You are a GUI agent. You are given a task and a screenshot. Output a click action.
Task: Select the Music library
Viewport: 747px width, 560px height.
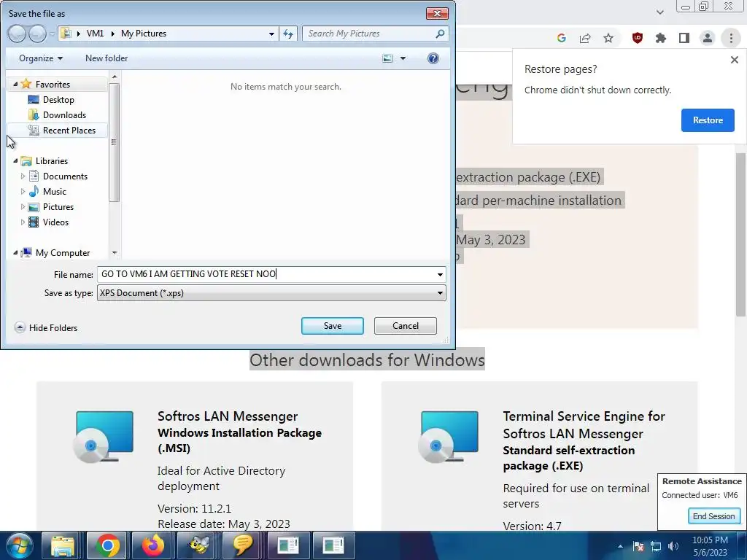point(54,192)
